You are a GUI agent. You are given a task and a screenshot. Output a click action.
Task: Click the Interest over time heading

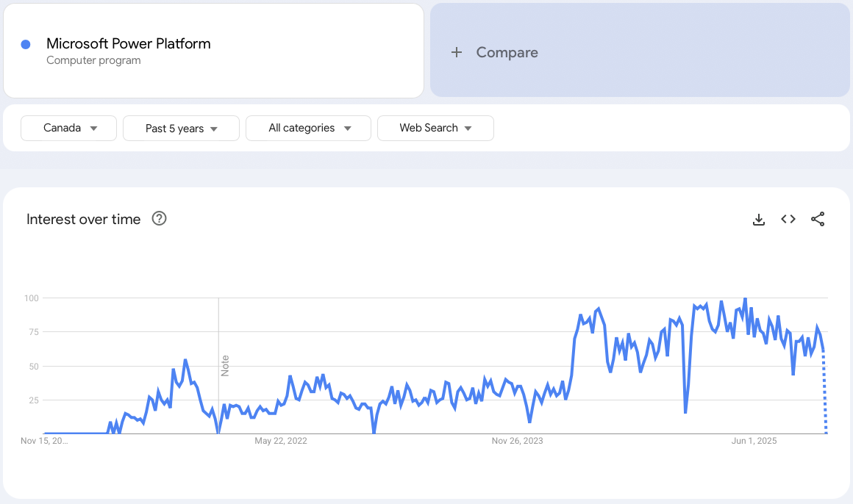click(83, 219)
